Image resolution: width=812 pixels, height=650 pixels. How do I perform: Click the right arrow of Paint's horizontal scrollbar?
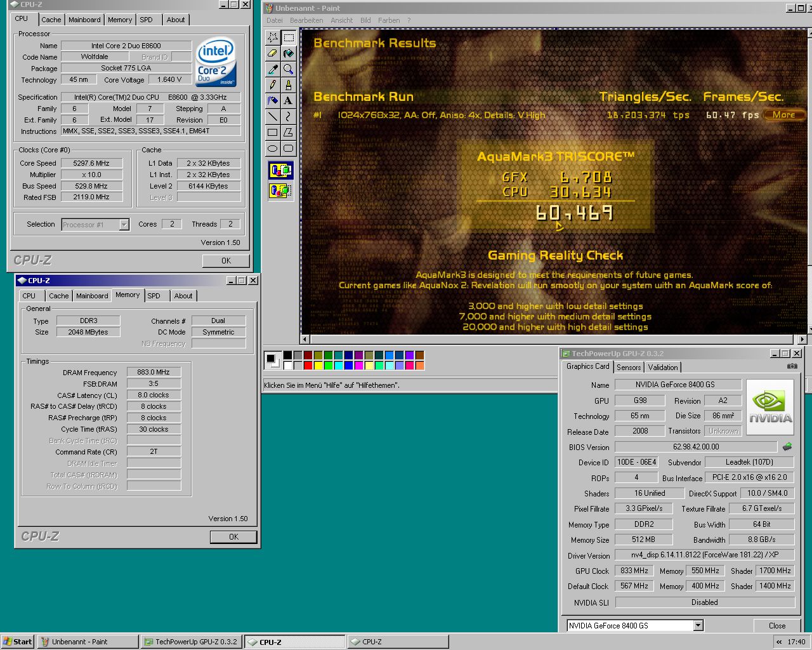pos(802,339)
